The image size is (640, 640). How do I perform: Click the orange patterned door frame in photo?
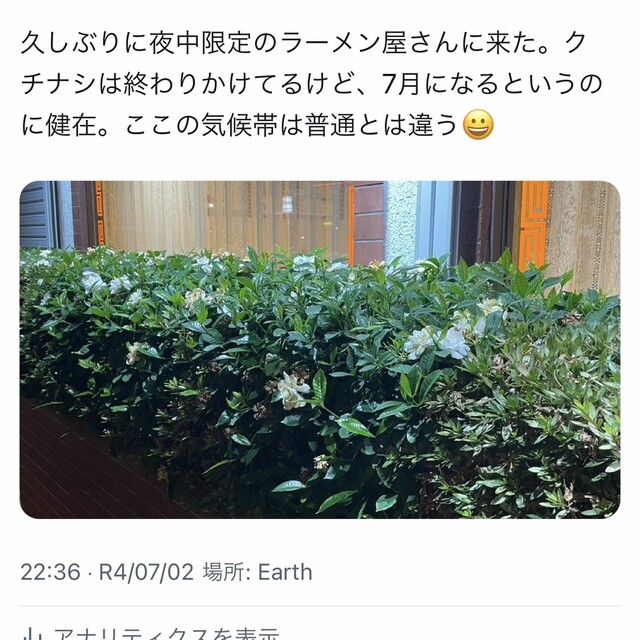click(533, 224)
